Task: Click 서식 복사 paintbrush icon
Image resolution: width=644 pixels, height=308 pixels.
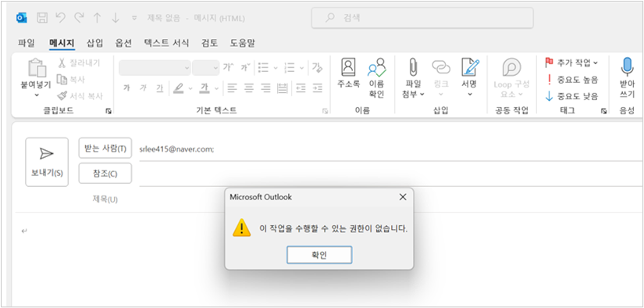Action: [62, 95]
